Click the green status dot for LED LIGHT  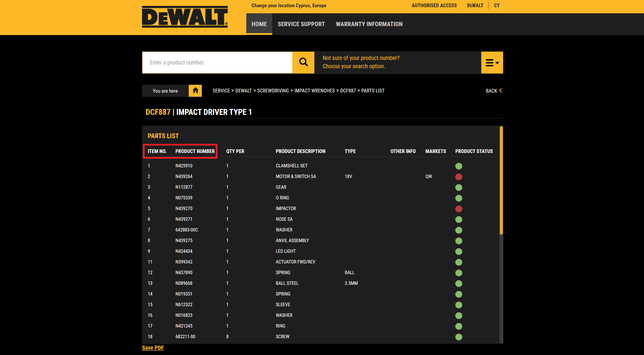459,251
